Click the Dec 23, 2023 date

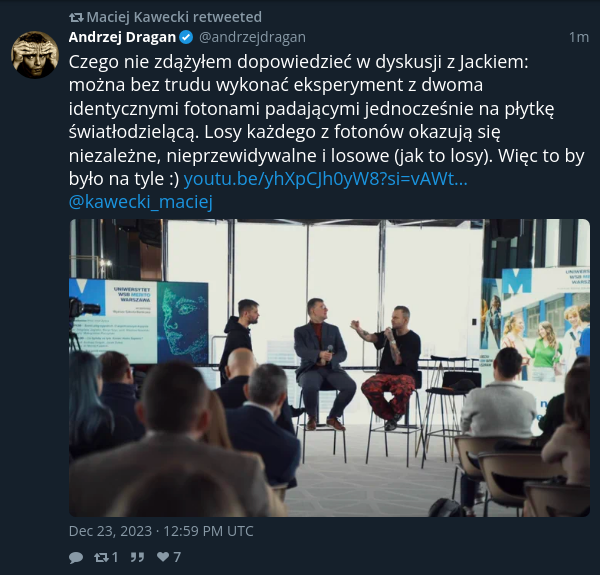pos(110,531)
